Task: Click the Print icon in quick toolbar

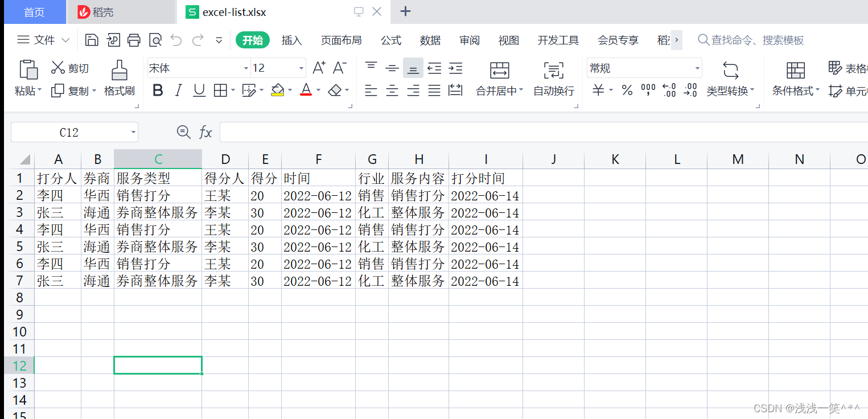Action: [x=134, y=40]
